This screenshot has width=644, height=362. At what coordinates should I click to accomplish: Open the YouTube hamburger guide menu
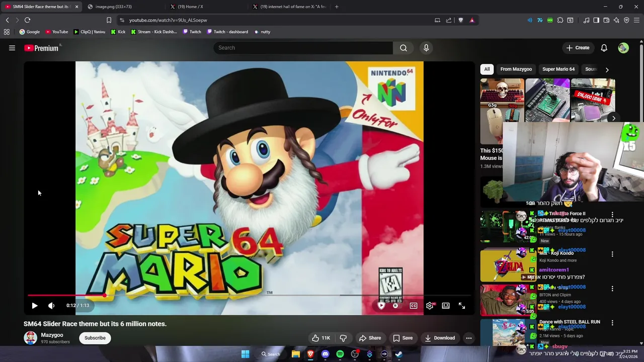pos(12,48)
